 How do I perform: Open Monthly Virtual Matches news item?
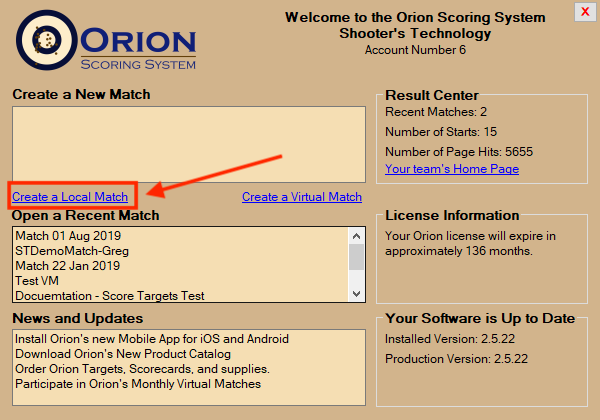click(x=138, y=384)
